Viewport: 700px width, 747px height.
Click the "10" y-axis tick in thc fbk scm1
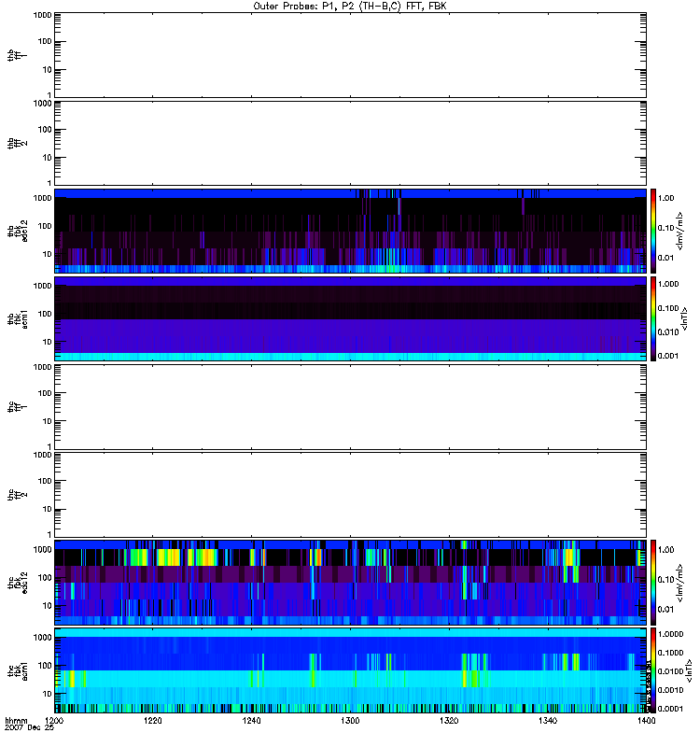tap(48, 694)
